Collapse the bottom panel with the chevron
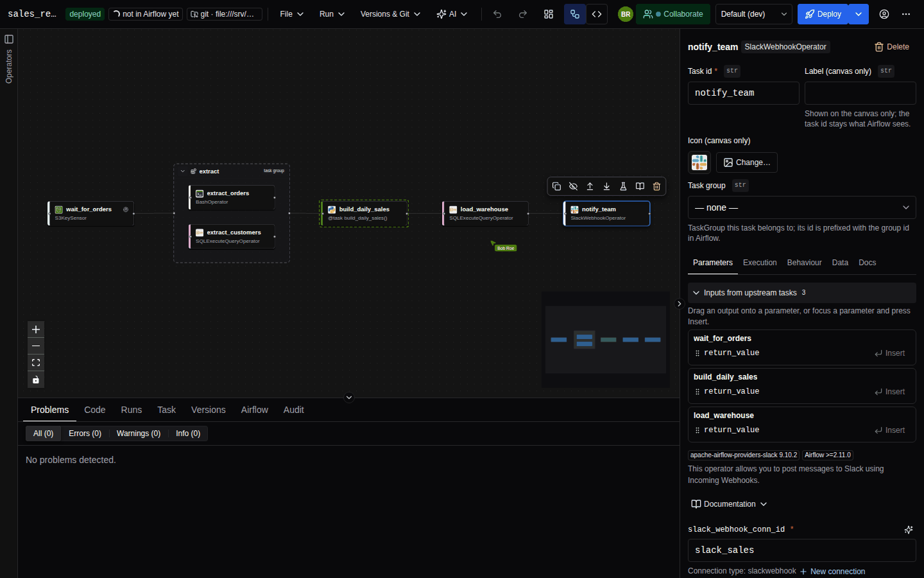The width and height of the screenshot is (924, 578). [x=349, y=398]
